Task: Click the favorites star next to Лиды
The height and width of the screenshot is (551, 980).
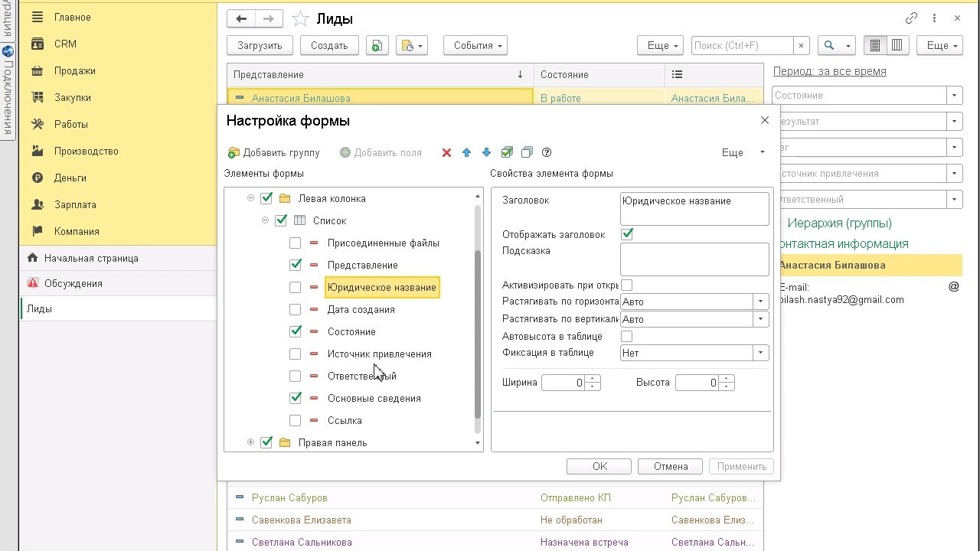Action: click(300, 19)
